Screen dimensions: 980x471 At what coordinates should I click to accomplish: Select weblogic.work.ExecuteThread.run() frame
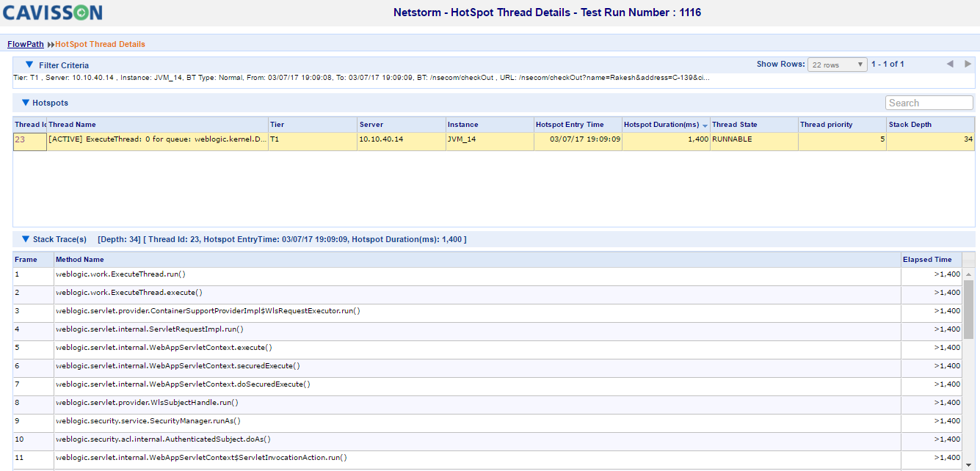tap(487, 276)
